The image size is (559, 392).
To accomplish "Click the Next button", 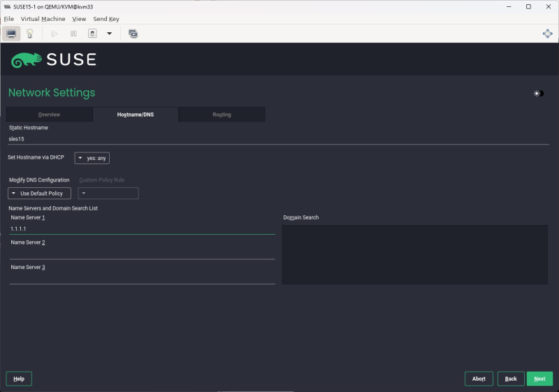I will click(539, 379).
